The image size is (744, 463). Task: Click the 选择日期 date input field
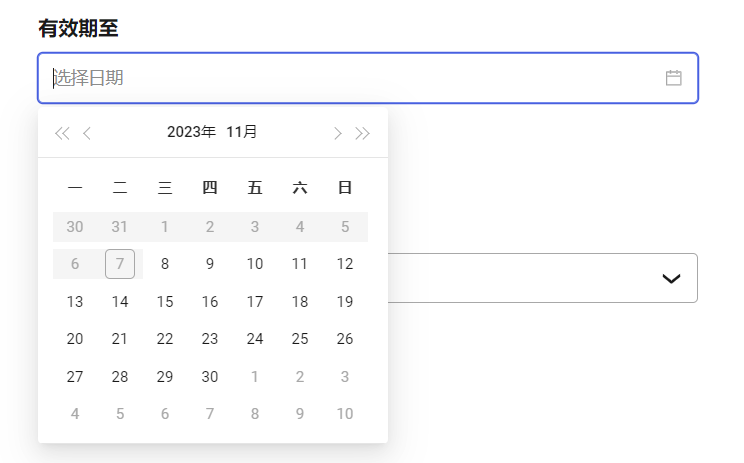[x=350, y=78]
